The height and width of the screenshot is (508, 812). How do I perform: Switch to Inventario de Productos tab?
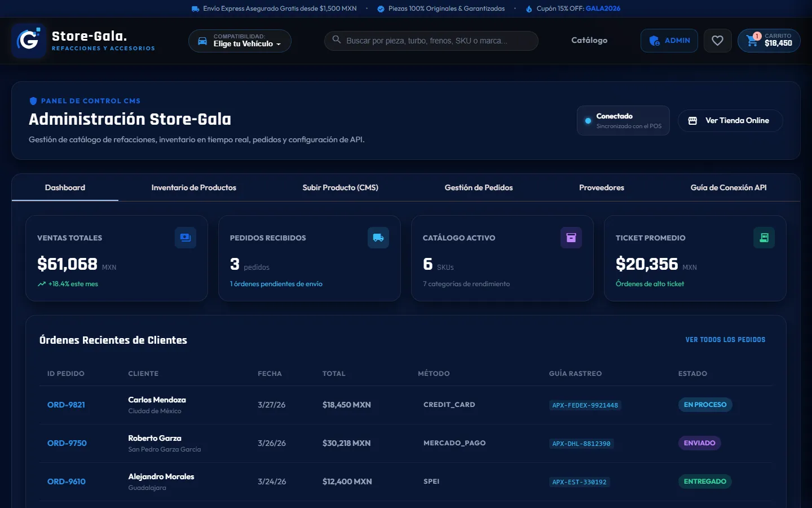coord(194,187)
